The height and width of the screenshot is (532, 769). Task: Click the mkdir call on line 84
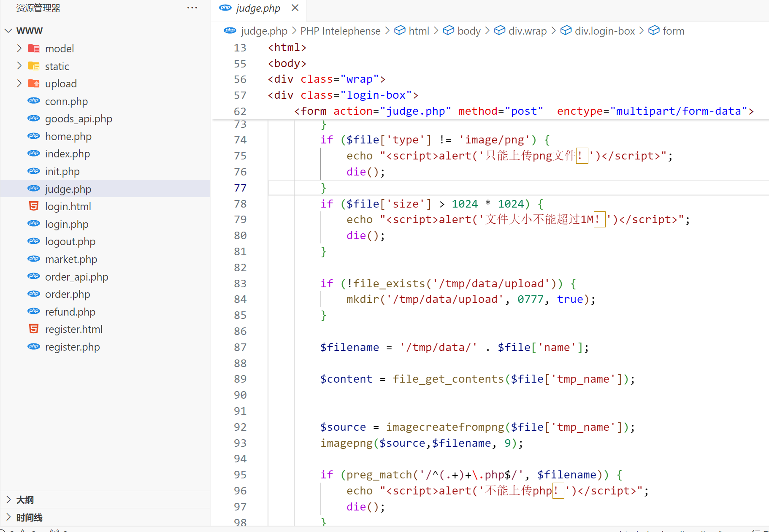363,299
